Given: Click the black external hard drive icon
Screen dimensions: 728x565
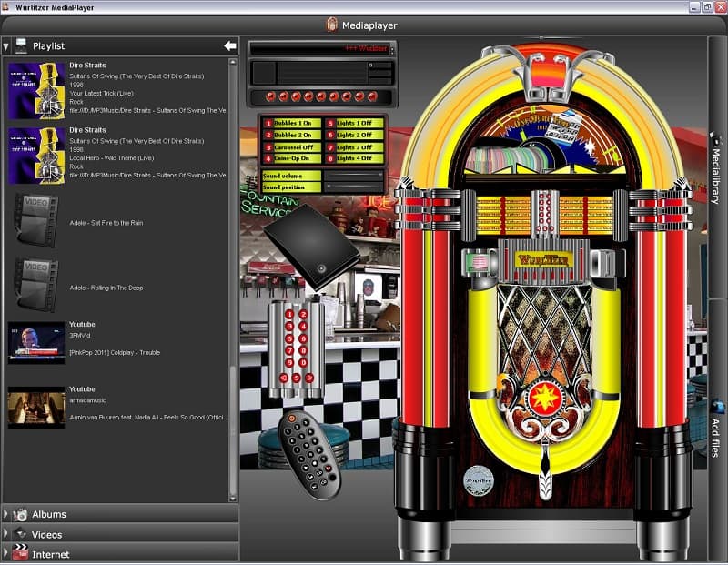Looking at the screenshot, I should click(x=311, y=244).
